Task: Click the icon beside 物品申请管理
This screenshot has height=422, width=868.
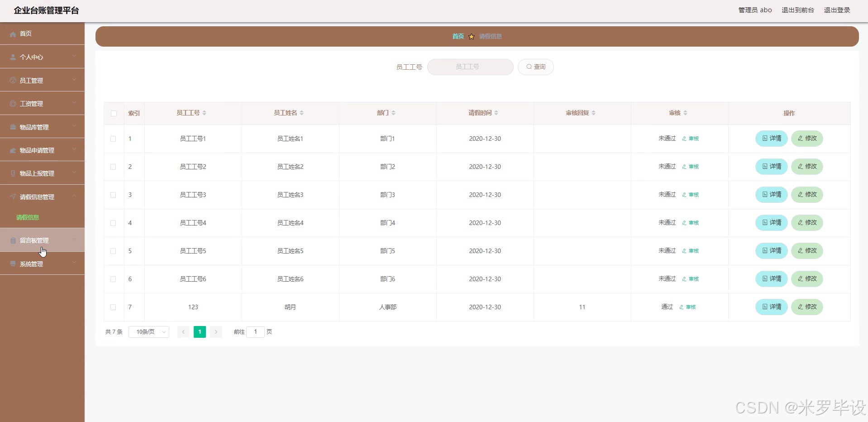Action: click(x=13, y=150)
